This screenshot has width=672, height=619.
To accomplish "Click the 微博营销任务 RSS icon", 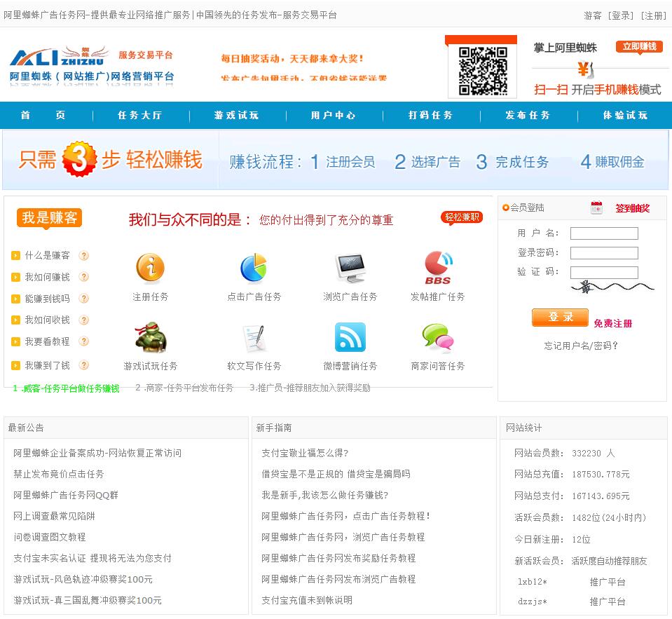I will point(350,337).
